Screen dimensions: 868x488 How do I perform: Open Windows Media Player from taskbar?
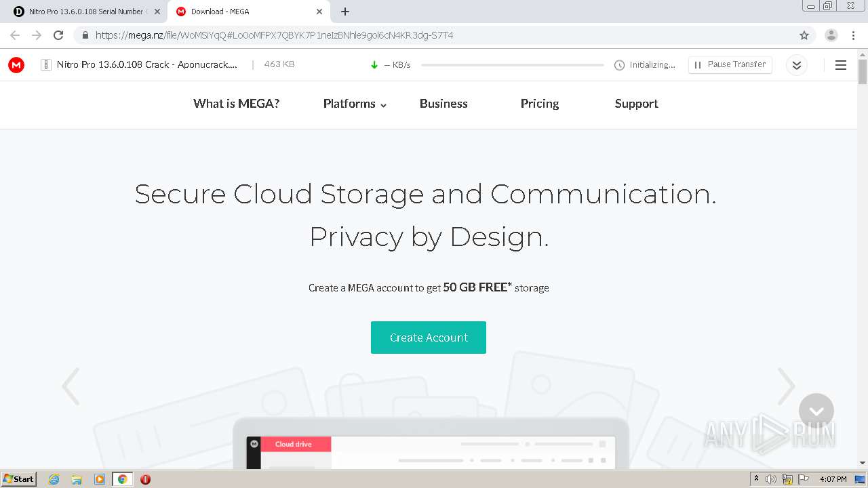pyautogui.click(x=100, y=479)
